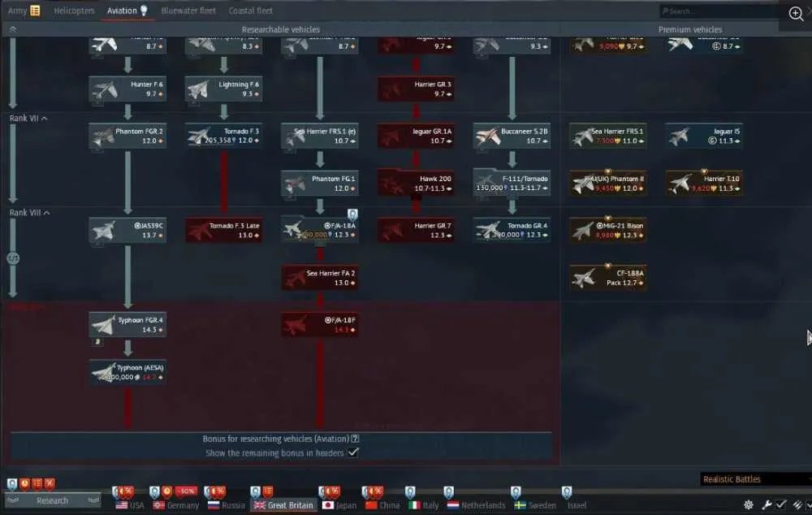
Task: Click the Research button
Action: pyautogui.click(x=52, y=500)
